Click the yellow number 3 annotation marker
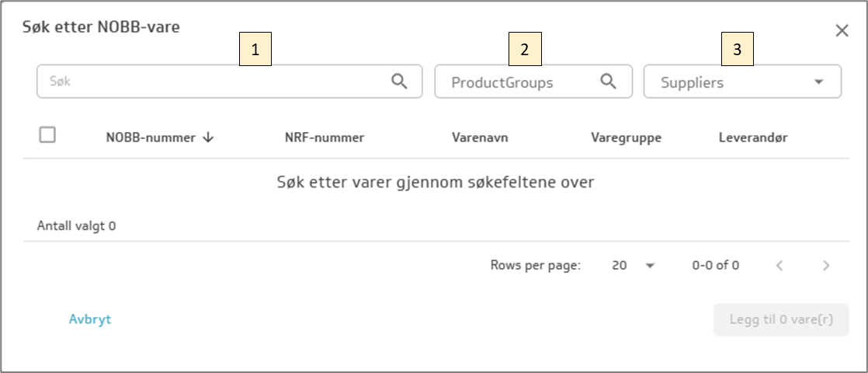This screenshot has height=373, width=868. [x=738, y=50]
